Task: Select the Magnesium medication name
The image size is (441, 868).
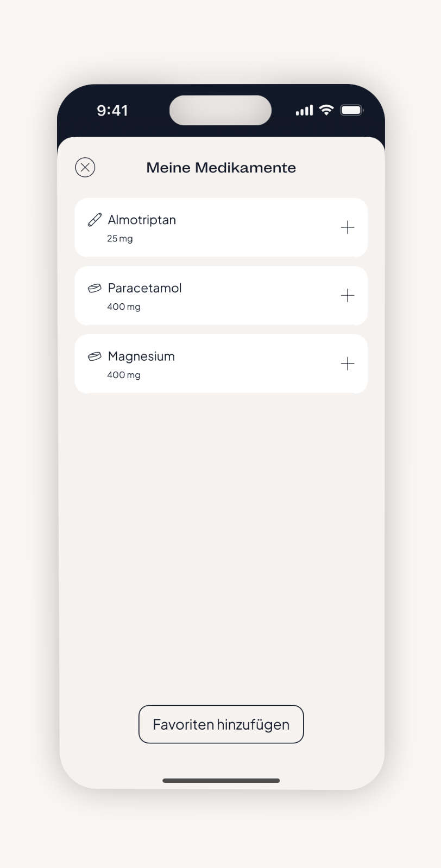Action: click(141, 356)
